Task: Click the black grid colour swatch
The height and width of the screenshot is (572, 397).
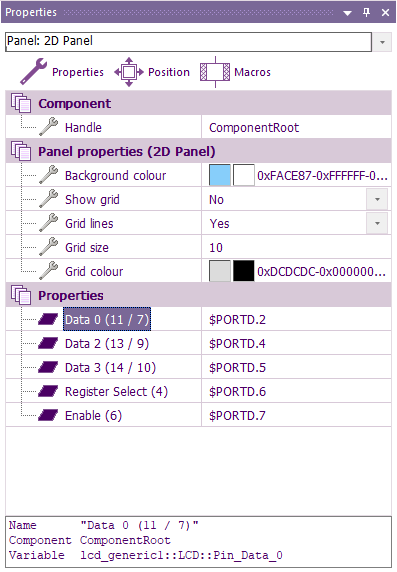Action: (243, 271)
